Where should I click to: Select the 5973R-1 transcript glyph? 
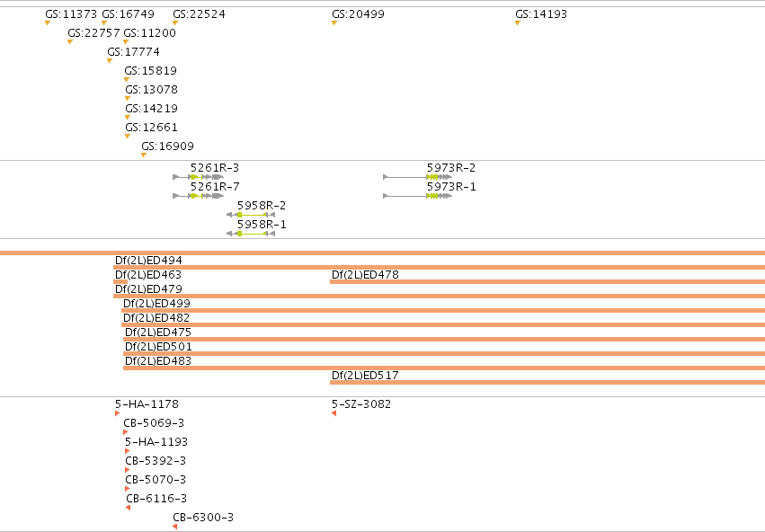coord(417,196)
